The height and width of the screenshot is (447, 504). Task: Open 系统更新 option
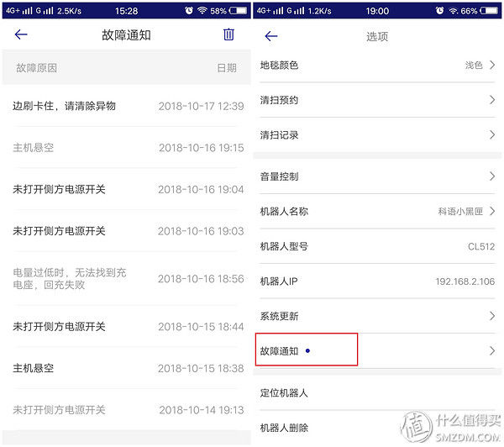pyautogui.click(x=377, y=316)
